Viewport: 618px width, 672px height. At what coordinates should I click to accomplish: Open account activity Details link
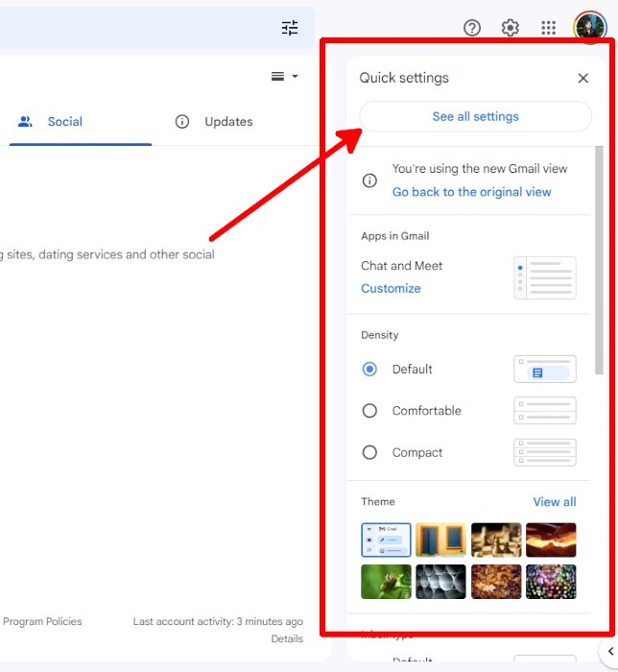[x=287, y=638]
